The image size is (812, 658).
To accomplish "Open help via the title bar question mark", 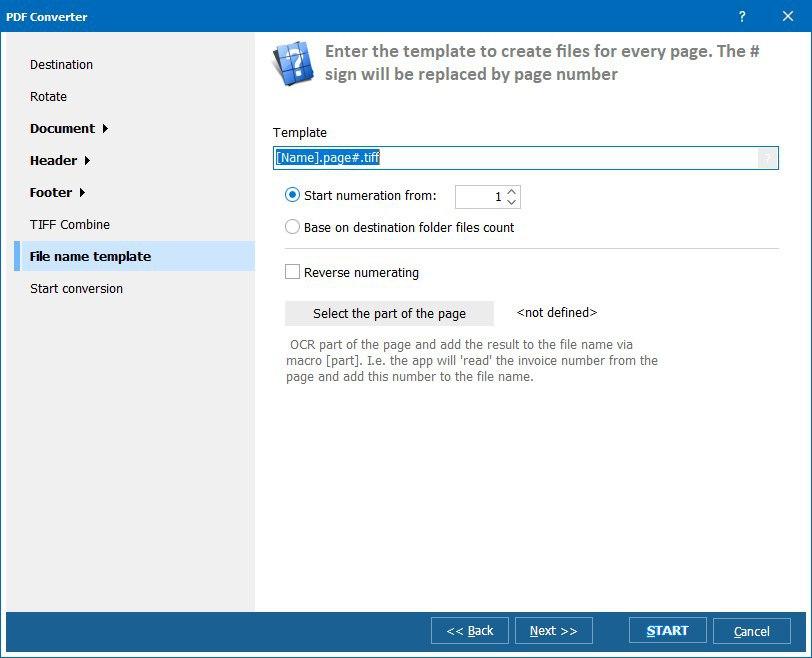I will [x=741, y=17].
